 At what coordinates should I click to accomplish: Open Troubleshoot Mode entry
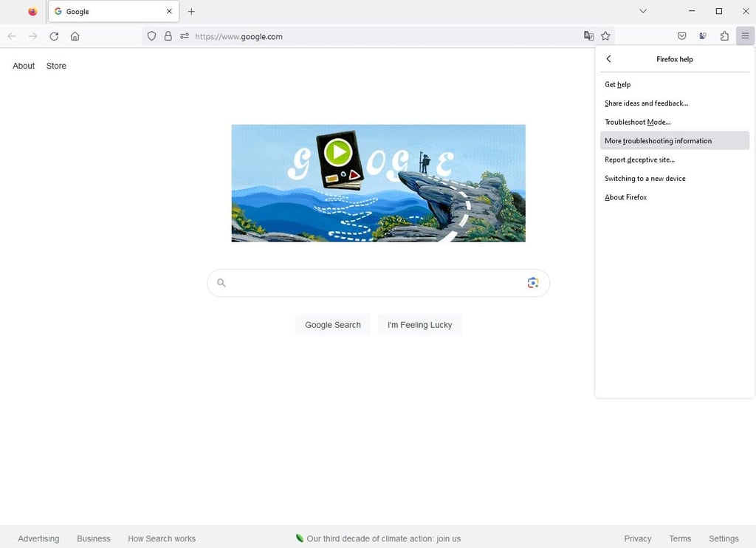[675, 122]
